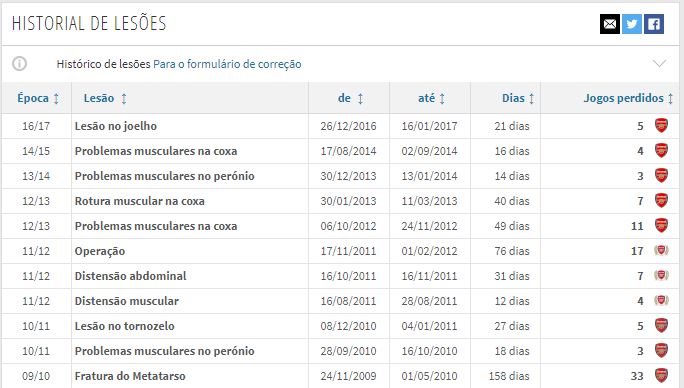Click club crest in 49 dias row

point(661,225)
